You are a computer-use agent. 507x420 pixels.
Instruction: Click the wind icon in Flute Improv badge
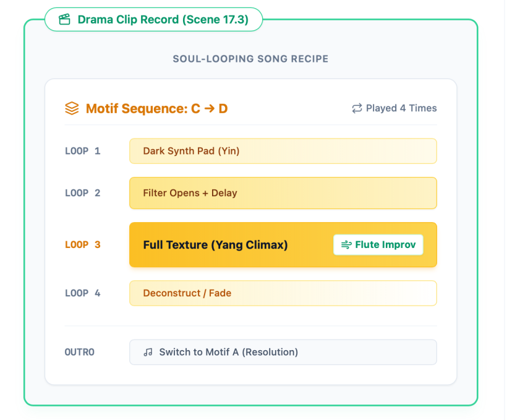tap(346, 244)
